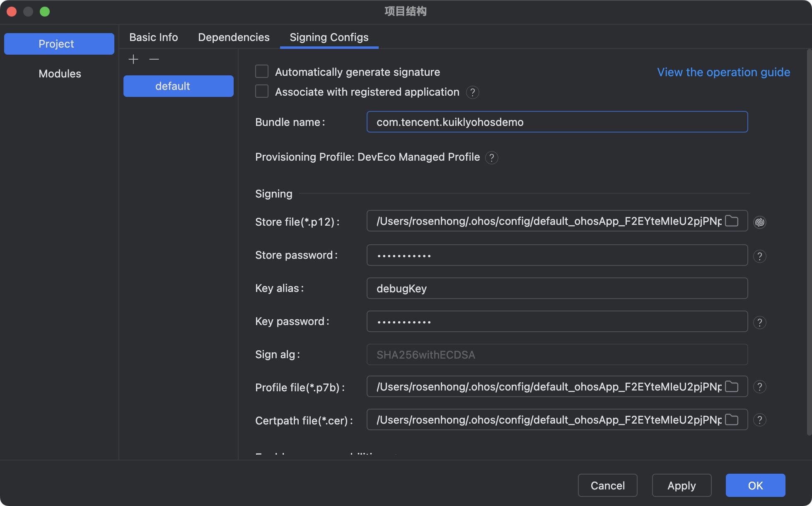The image size is (812, 506).
Task: Browse for Profile file p7b folder icon
Action: point(732,387)
